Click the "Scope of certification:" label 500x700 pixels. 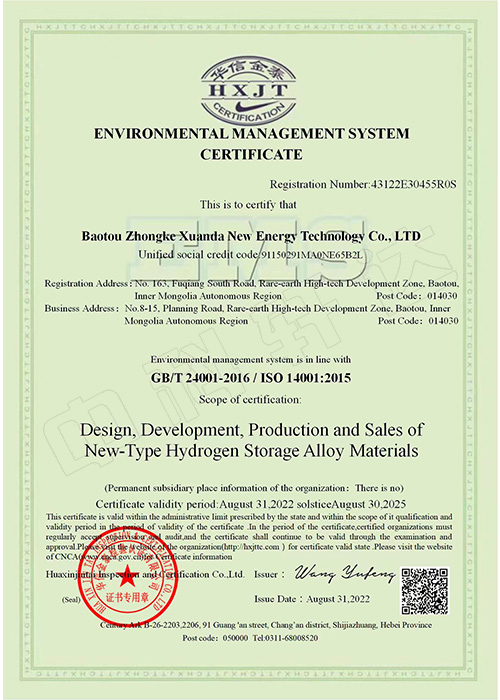250,400
